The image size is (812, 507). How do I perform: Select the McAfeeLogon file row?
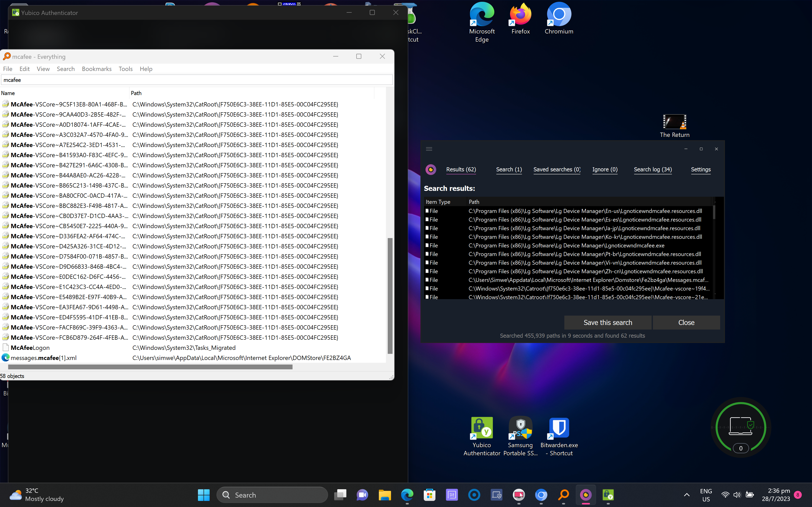point(30,348)
